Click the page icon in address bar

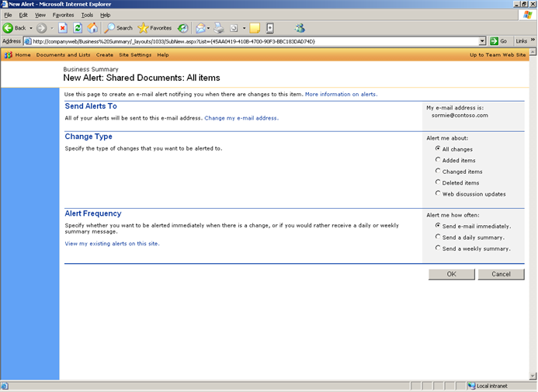click(28, 41)
